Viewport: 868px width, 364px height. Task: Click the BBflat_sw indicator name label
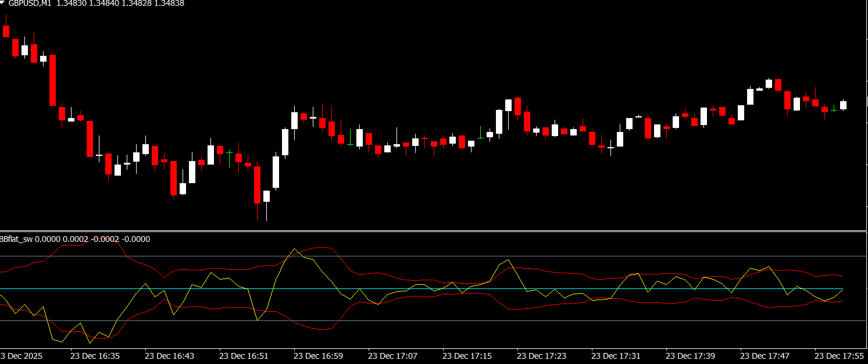click(x=16, y=239)
